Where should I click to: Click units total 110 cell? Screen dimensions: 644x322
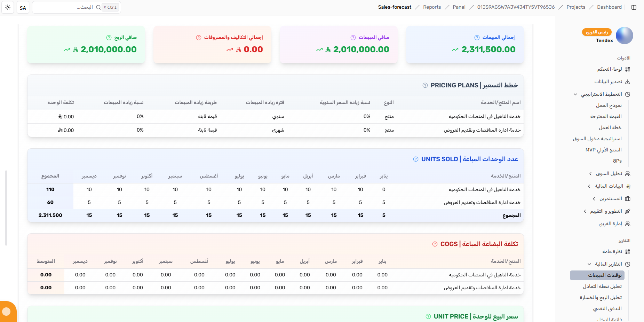[x=50, y=189]
